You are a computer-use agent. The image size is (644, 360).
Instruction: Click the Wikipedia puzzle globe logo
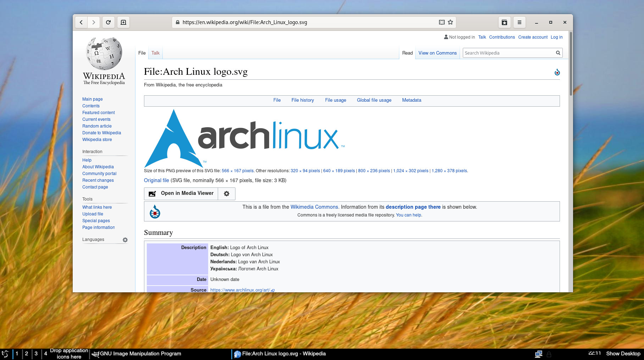pyautogui.click(x=103, y=53)
